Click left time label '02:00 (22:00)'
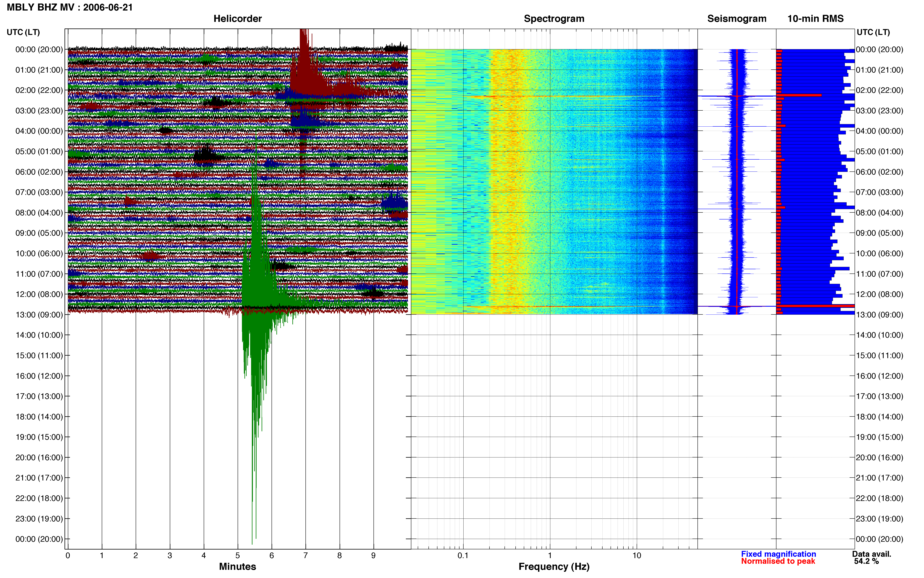Image resolution: width=924 pixels, height=578 pixels. tap(39, 90)
